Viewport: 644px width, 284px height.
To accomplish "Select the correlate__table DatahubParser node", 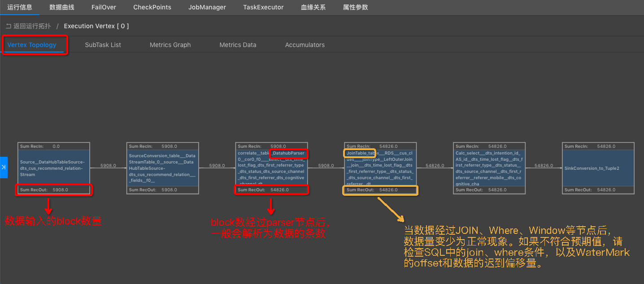I will pos(272,168).
